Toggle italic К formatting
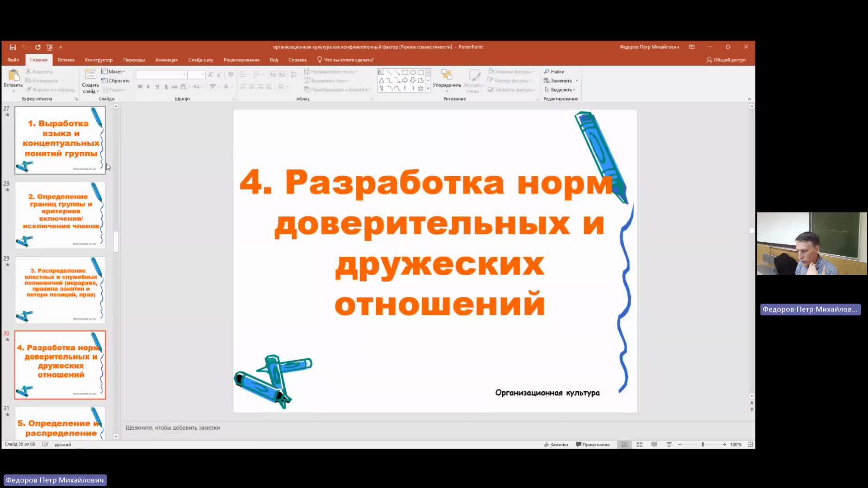Screen dimensions: 868x488 (149, 86)
